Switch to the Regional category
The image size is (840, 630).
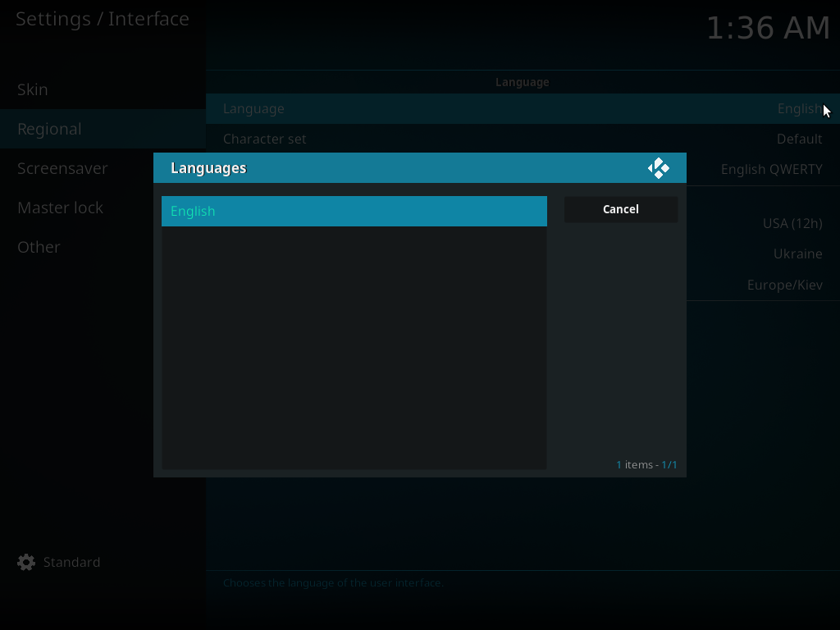coord(49,129)
